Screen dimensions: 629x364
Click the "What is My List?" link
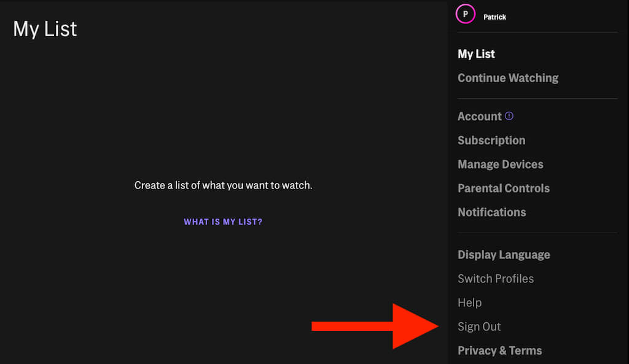tap(223, 222)
